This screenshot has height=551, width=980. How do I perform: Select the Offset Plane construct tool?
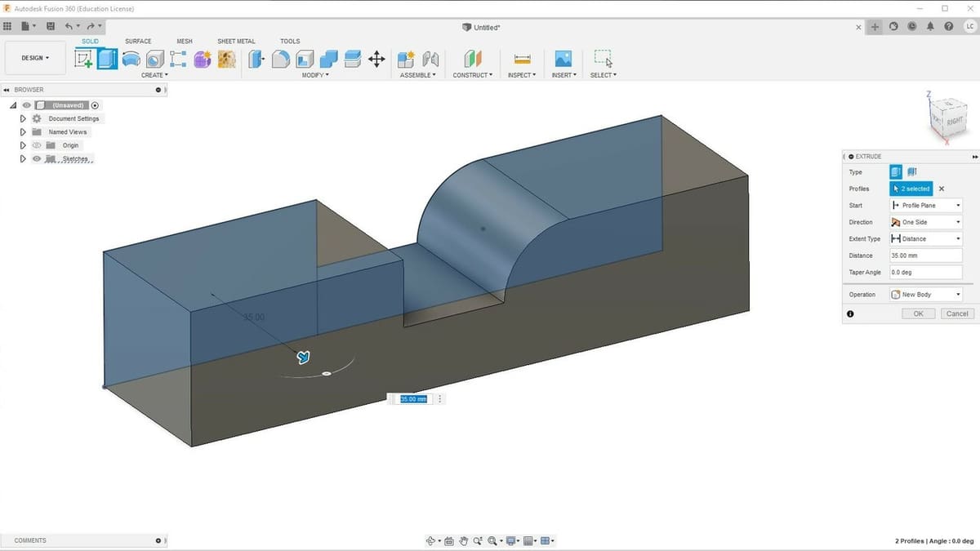click(473, 59)
